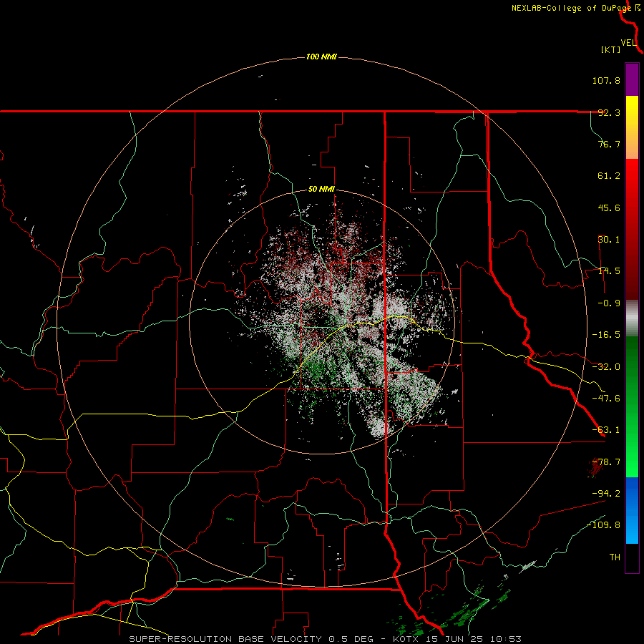The height and width of the screenshot is (644, 644).
Task: Click the 45.6 velocity scale value
Action: (x=609, y=208)
